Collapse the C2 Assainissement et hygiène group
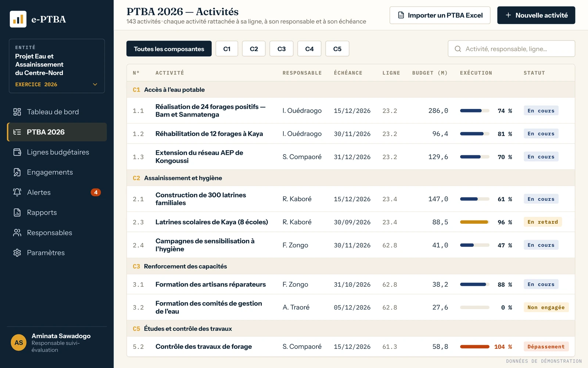The height and width of the screenshot is (368, 588). click(351, 178)
